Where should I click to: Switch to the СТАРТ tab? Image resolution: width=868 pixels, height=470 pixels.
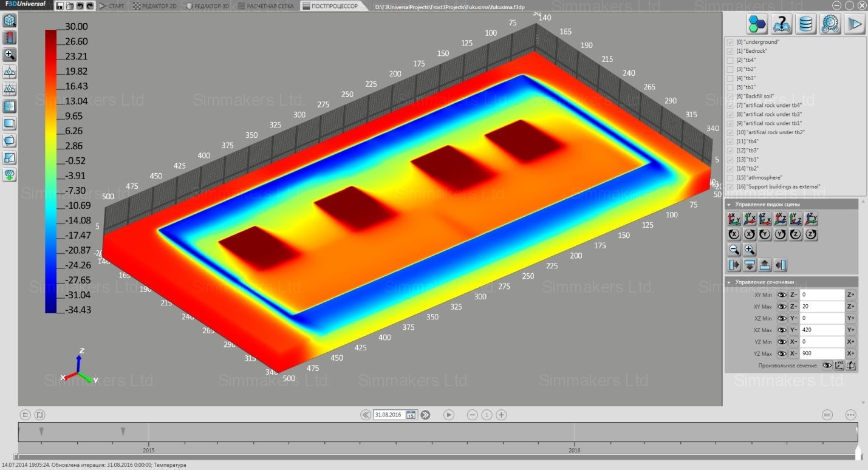pos(112,5)
